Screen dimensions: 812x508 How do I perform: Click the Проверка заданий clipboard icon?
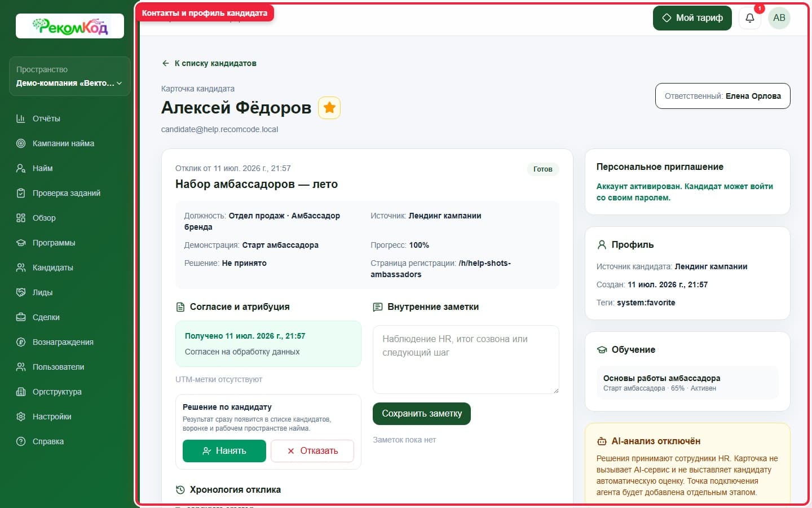(21, 193)
